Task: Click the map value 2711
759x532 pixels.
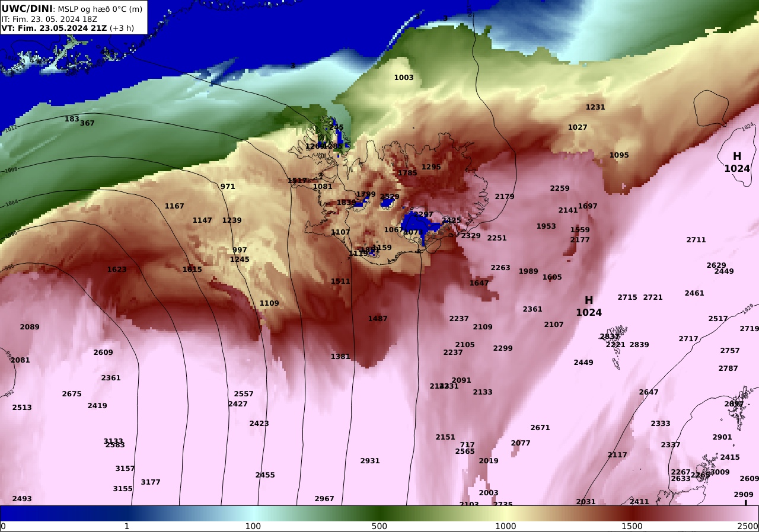Action: point(696,240)
